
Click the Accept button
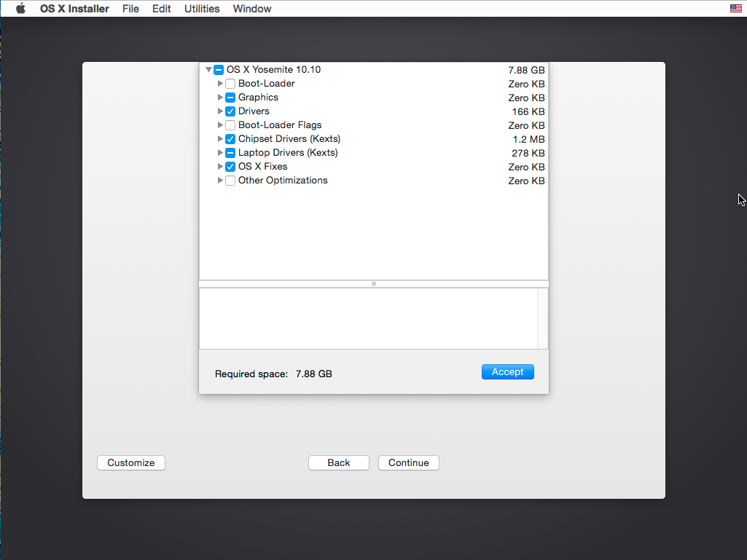(x=507, y=372)
